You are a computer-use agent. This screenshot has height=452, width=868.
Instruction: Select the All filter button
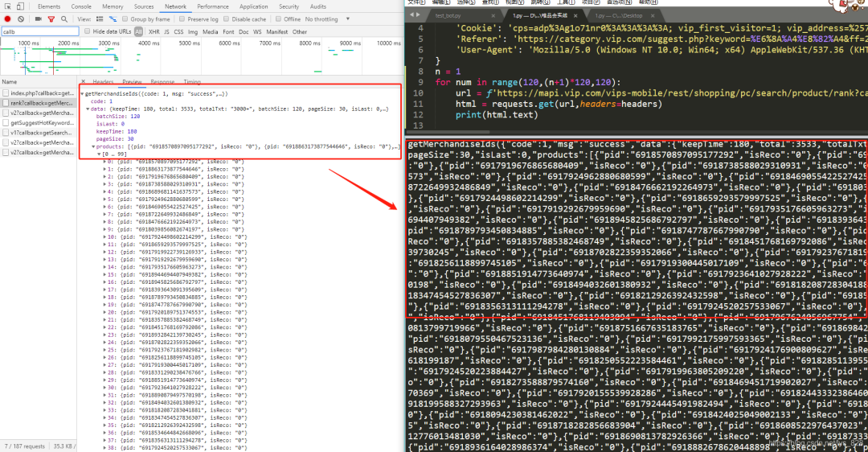[x=138, y=31]
